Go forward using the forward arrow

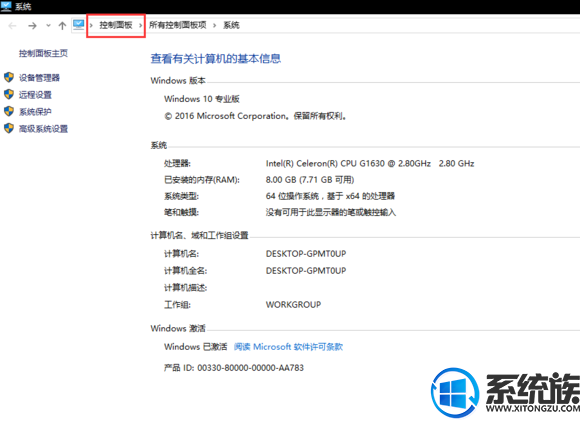coord(32,26)
